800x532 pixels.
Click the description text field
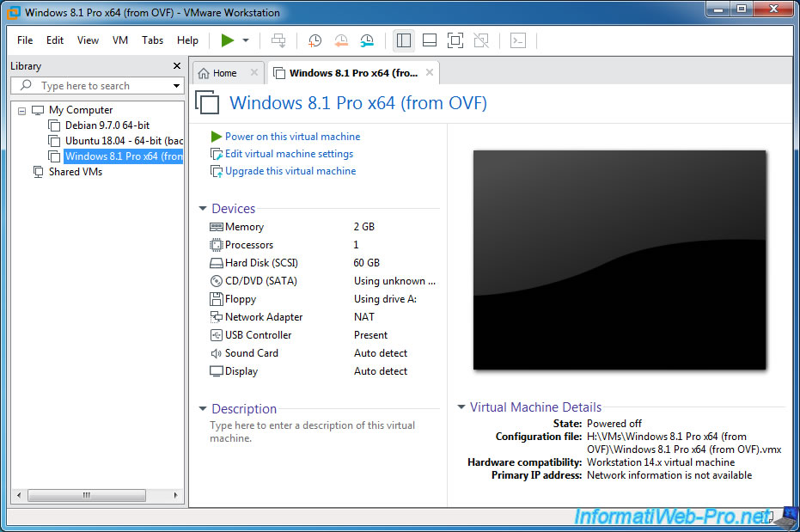coord(312,431)
